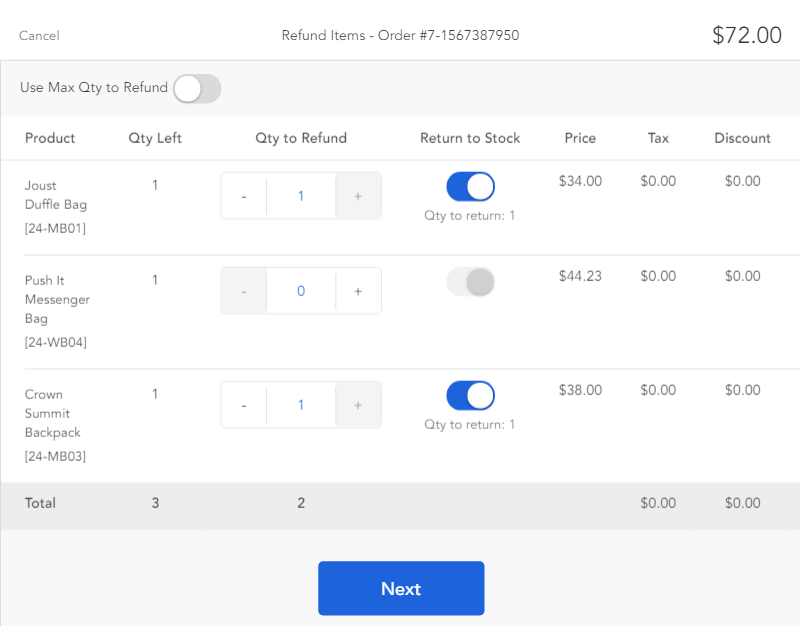Disable Return to Stock for Joust Duffle Bag
This screenshot has width=800, height=626.
coord(470,187)
